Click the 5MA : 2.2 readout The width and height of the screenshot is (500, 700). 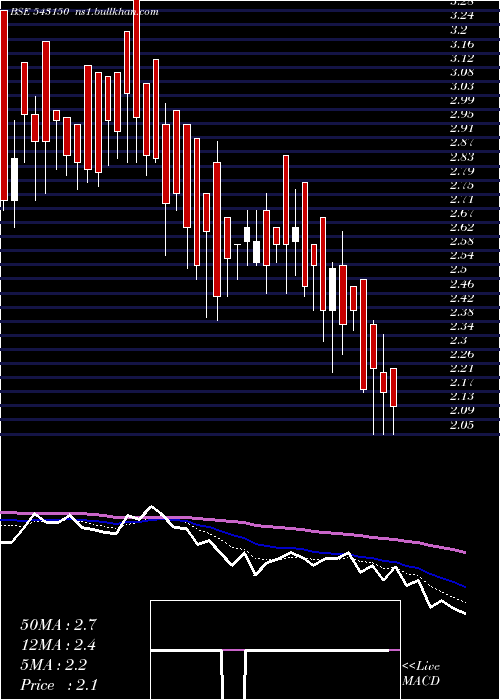[x=54, y=665]
